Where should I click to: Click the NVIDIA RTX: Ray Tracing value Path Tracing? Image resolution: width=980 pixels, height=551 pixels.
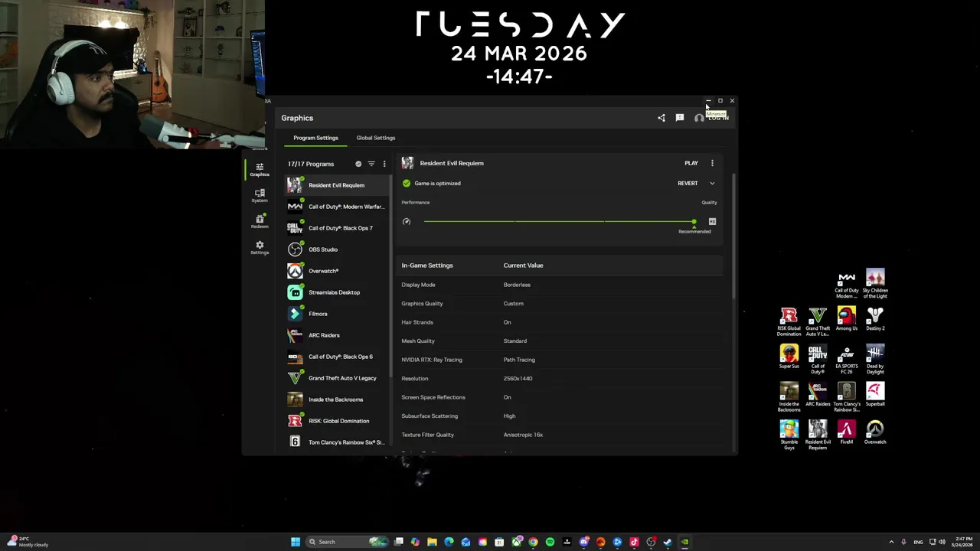519,360
